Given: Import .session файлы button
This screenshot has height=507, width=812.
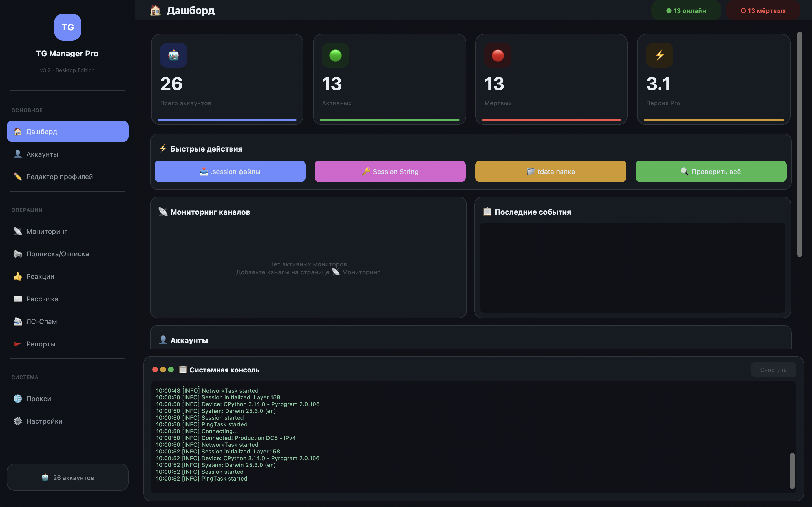Looking at the screenshot, I should click(x=230, y=171).
